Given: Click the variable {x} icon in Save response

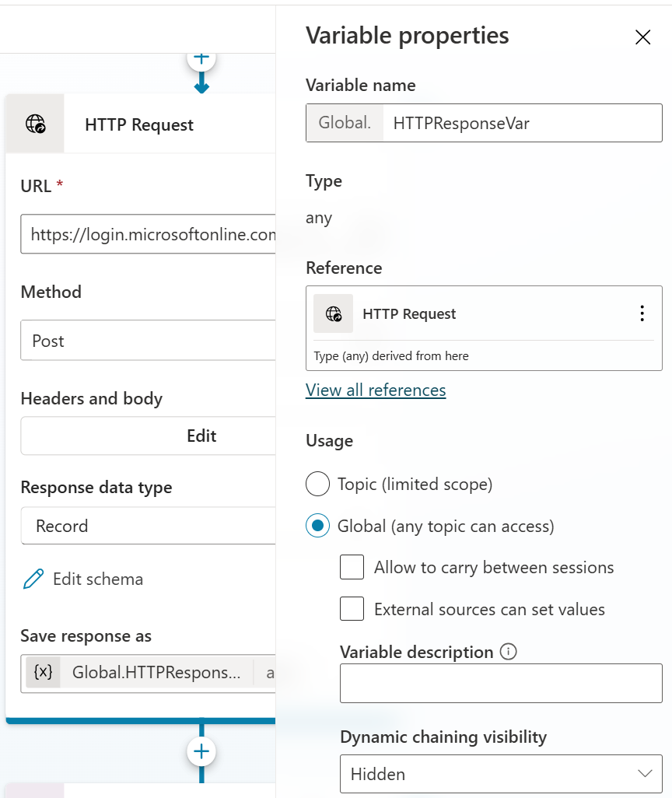Looking at the screenshot, I should click(44, 672).
